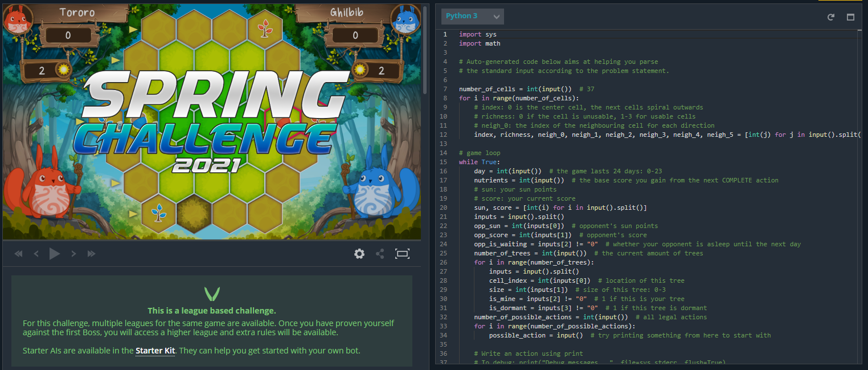Share the replay
This screenshot has width=868, height=370.
point(380,254)
